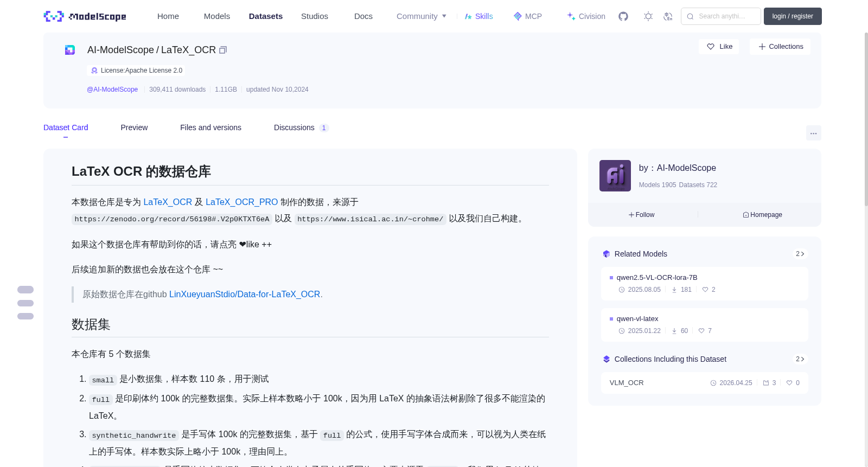Open the three-dot more options button

814,133
